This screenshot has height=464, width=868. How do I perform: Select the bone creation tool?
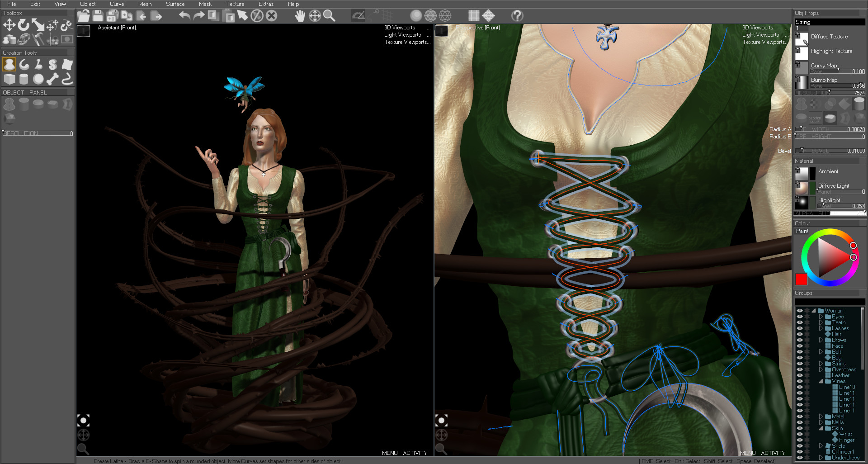point(52,79)
